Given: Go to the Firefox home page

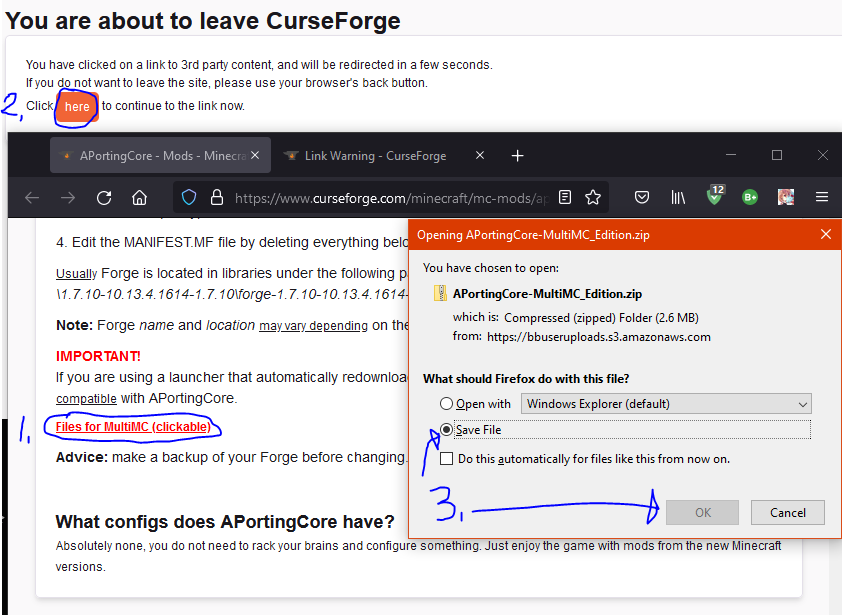Looking at the screenshot, I should 140,198.
